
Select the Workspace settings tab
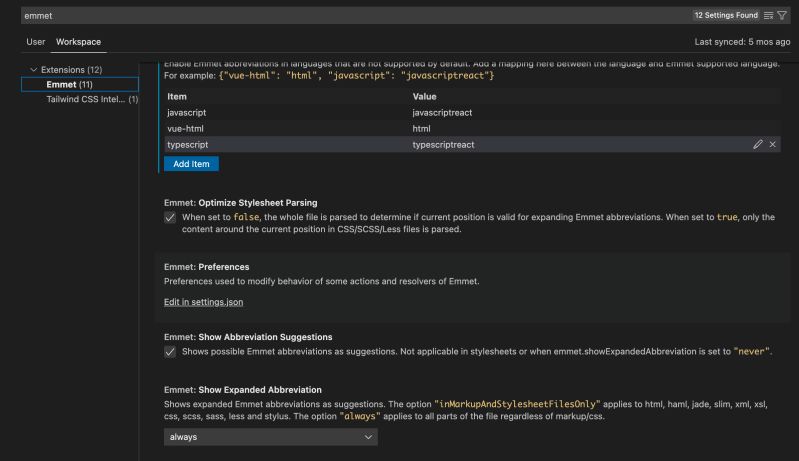78,42
